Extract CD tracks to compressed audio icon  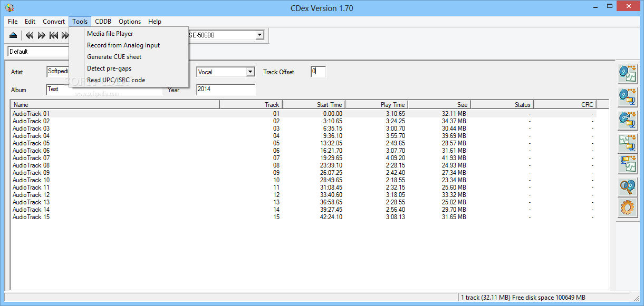point(627,96)
